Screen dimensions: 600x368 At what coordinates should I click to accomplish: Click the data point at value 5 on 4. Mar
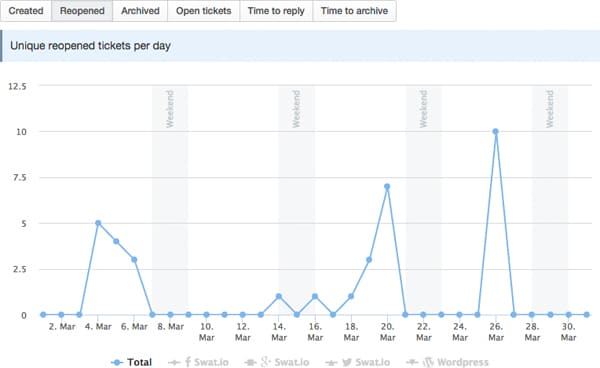98,223
